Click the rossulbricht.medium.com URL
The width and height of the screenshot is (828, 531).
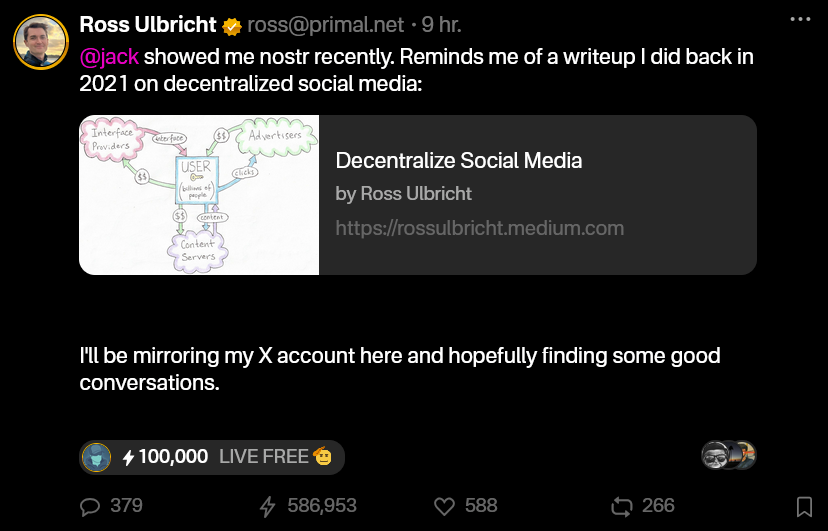(x=480, y=228)
